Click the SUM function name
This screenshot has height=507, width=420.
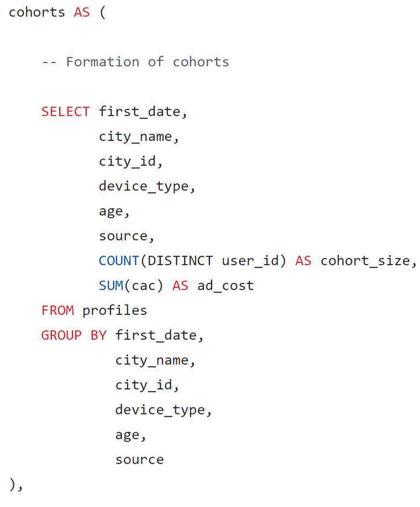(x=111, y=286)
